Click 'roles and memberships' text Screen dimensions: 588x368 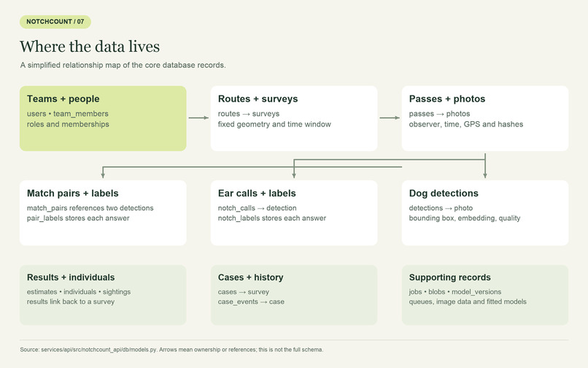68,124
